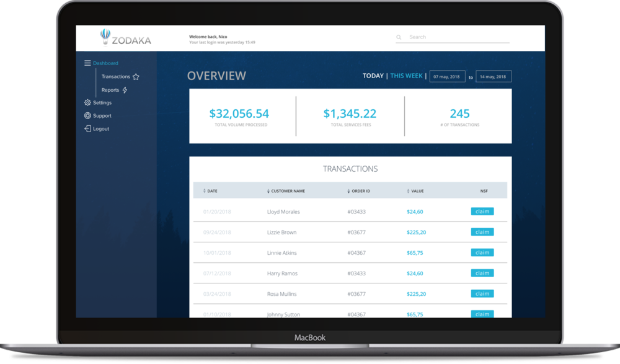Click the TRANSACTIONS table heading
This screenshot has width=620, height=364.
[350, 169]
